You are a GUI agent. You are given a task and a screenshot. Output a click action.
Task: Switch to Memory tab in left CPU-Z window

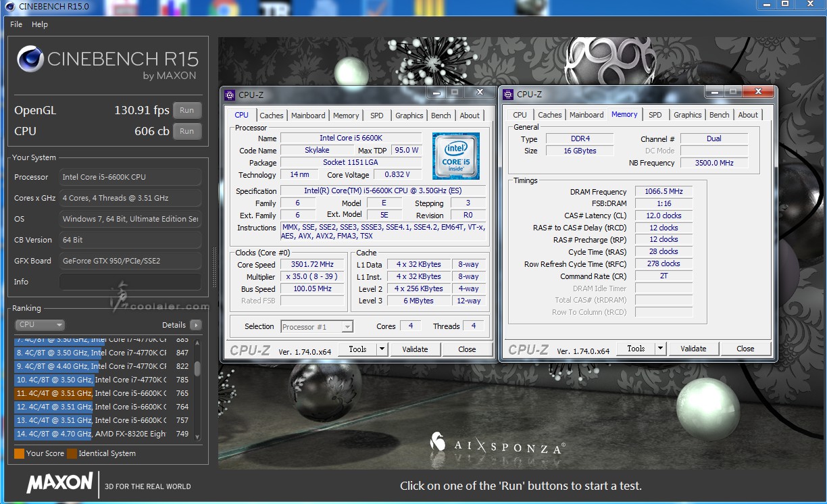(x=346, y=116)
